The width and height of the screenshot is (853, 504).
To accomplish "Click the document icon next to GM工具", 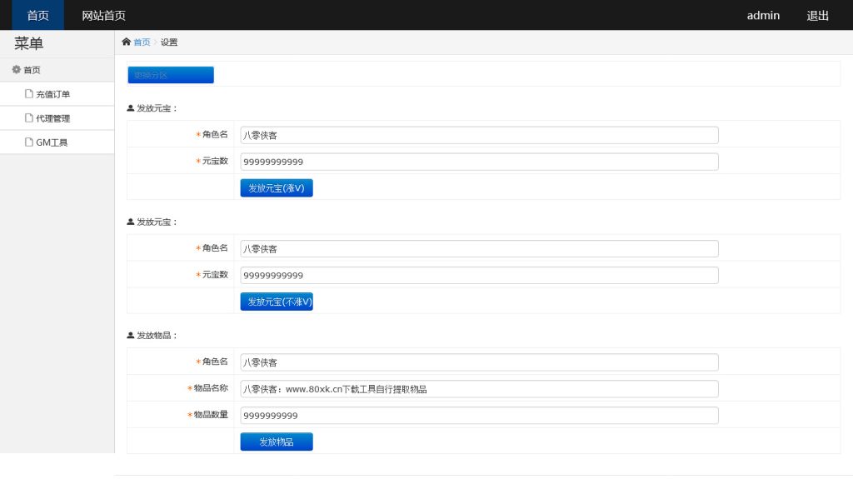I will 29,142.
